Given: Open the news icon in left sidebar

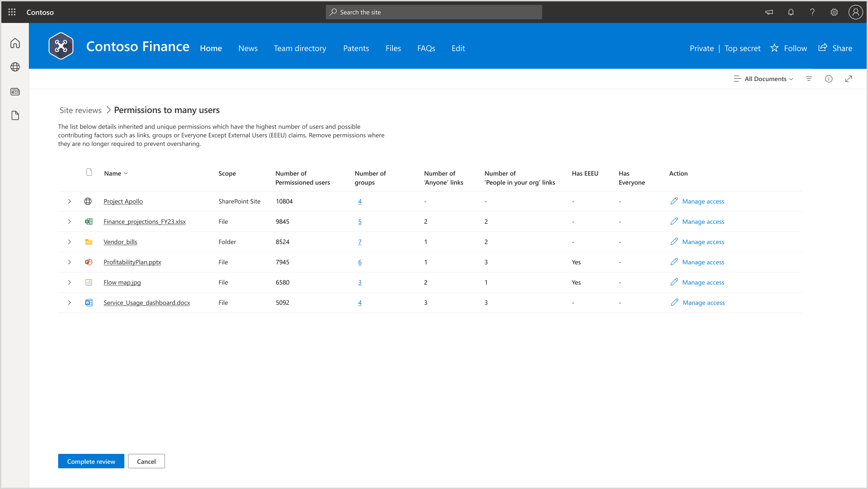Looking at the screenshot, I should [x=15, y=91].
